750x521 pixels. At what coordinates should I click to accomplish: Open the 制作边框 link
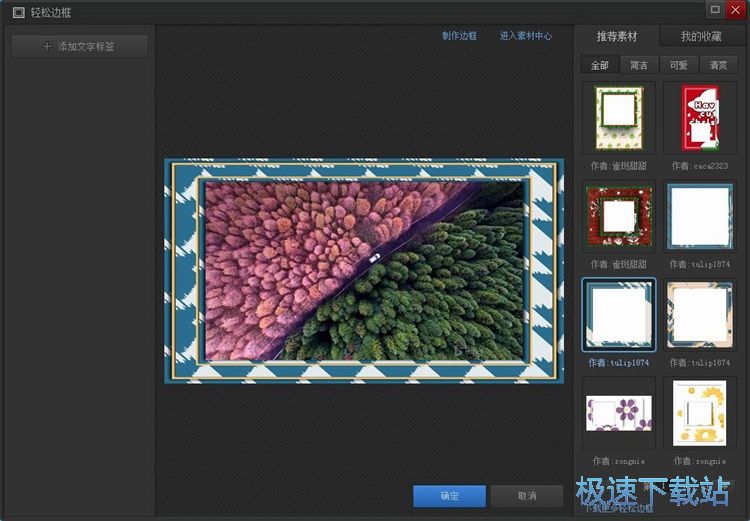(459, 36)
